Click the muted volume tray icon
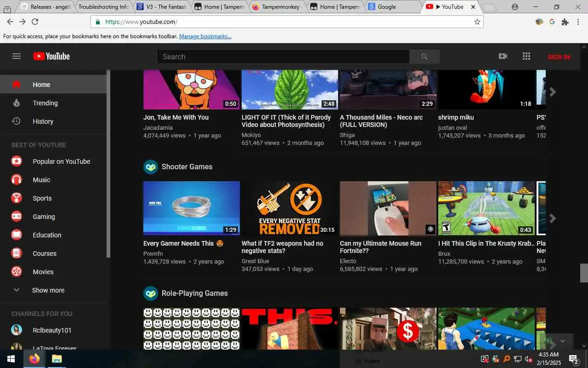The image size is (588, 368). click(529, 359)
